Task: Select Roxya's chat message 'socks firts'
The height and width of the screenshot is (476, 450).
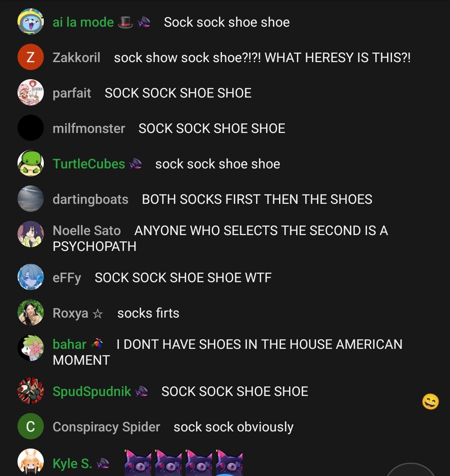Action: (148, 313)
